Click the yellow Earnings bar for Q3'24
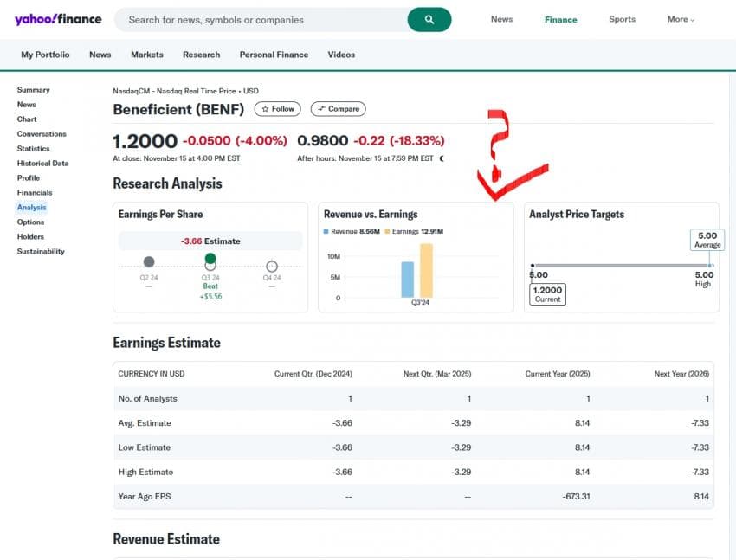The width and height of the screenshot is (736, 560). pos(426,271)
